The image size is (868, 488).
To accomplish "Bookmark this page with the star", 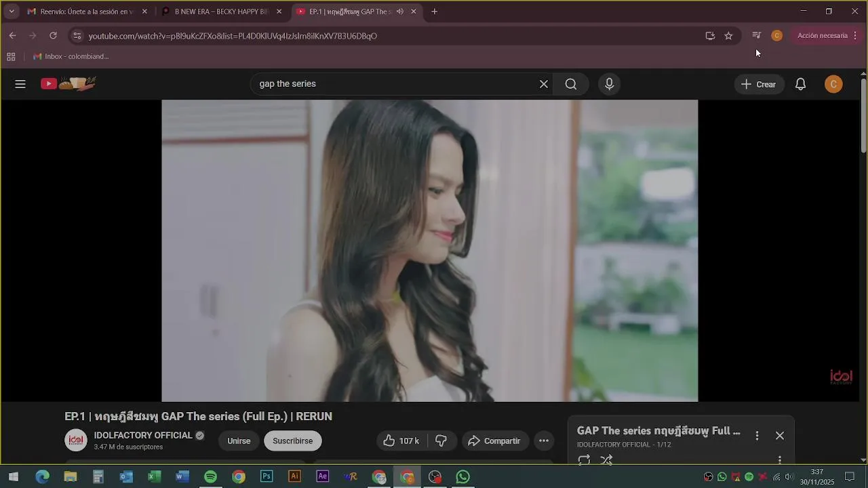I will pos(728,36).
